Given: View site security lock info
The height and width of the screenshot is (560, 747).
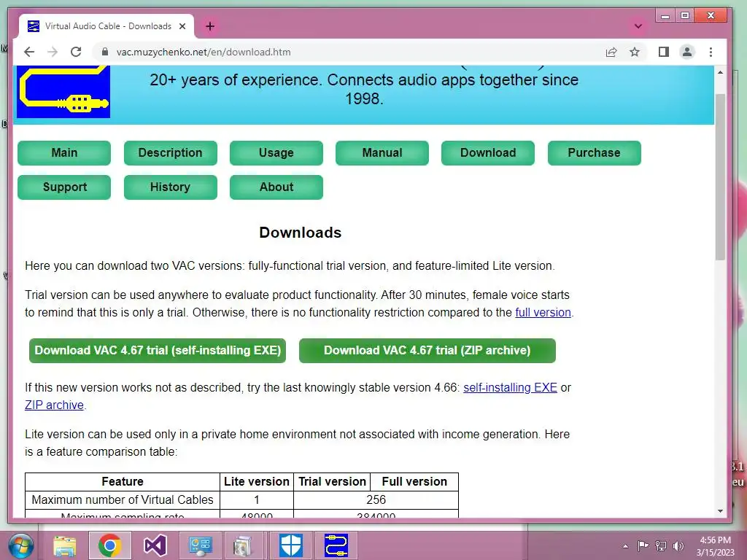Looking at the screenshot, I should click(105, 52).
